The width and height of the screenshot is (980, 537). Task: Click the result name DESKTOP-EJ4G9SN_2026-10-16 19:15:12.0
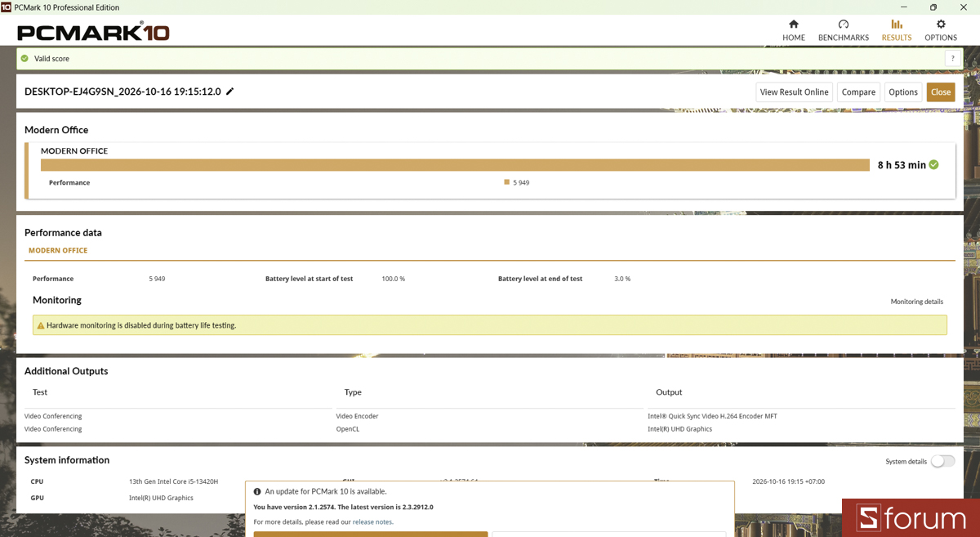click(122, 92)
